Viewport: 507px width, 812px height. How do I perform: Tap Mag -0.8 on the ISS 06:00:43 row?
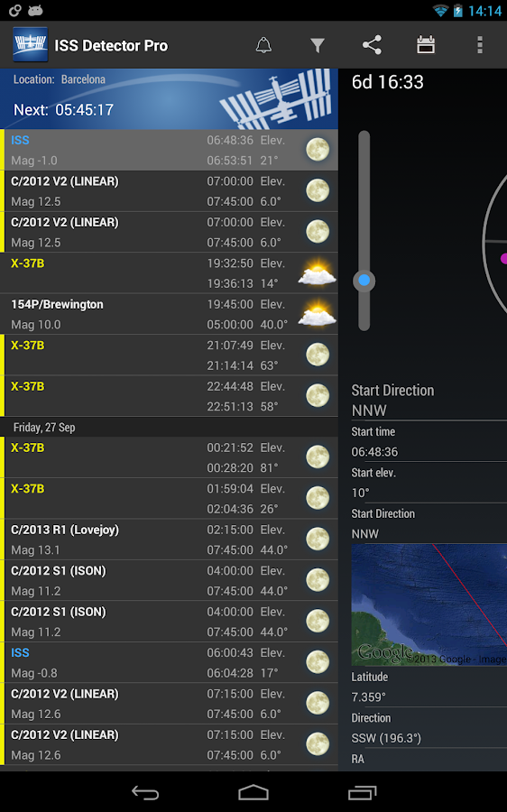click(x=34, y=673)
